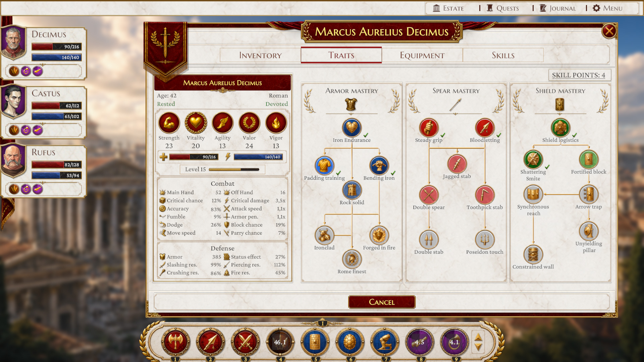Activate kneeling ability in hotbar slot 7
This screenshot has height=362, width=644.
[x=385, y=342]
